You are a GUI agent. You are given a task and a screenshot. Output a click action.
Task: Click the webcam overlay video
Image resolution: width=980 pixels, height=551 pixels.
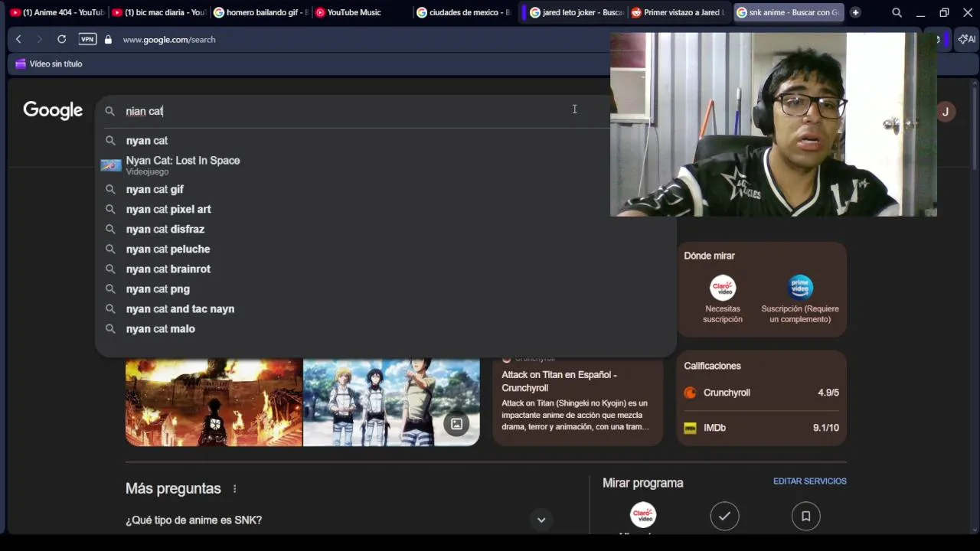point(773,124)
